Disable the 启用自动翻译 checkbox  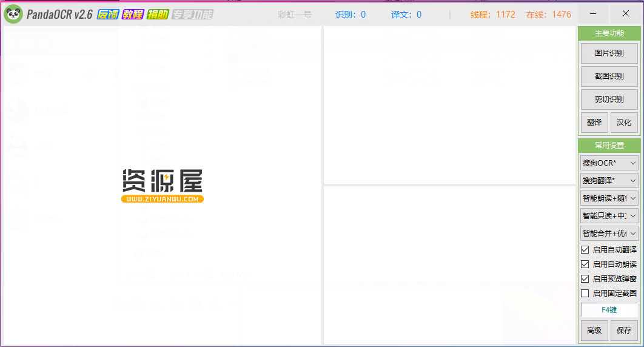585,250
